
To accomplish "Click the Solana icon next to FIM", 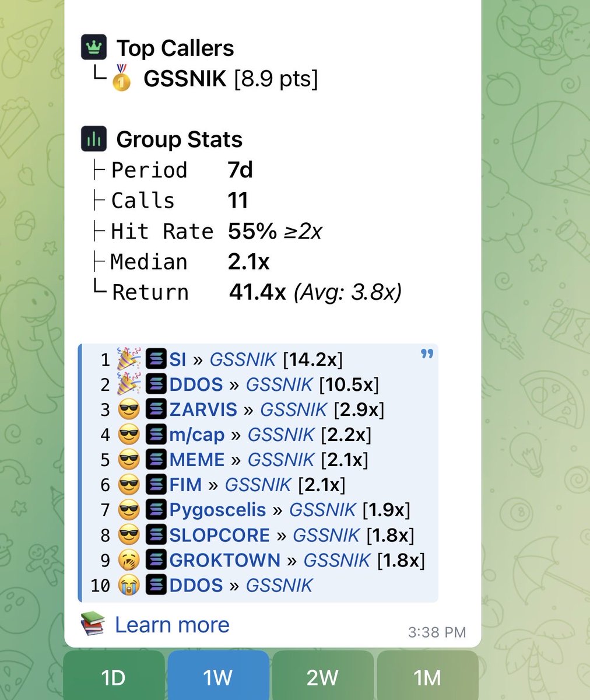I will click(156, 485).
